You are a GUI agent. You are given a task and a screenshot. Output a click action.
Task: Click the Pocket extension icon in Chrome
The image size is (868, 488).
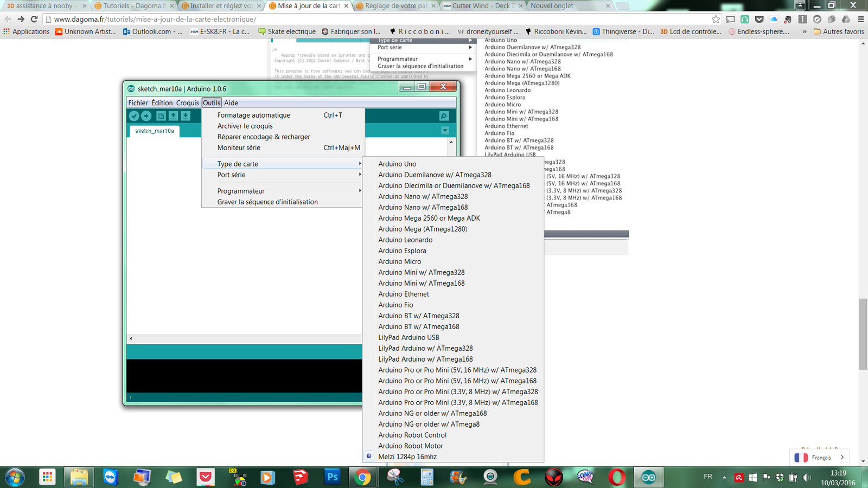pyautogui.click(x=759, y=19)
